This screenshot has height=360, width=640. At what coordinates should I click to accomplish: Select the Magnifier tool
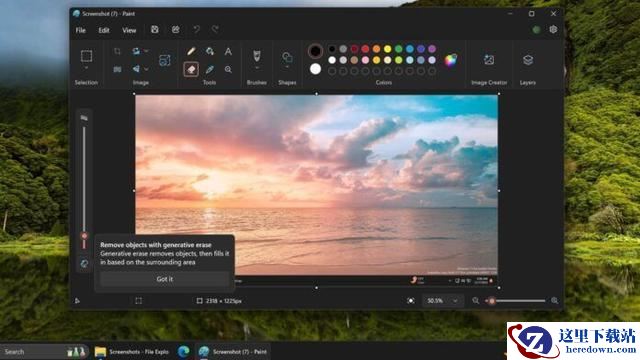(x=228, y=69)
